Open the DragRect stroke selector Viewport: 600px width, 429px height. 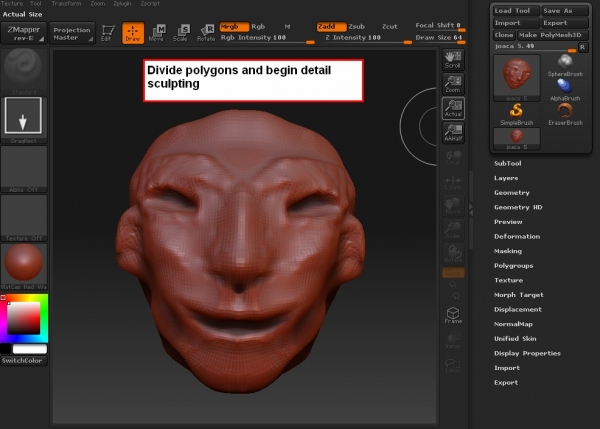click(x=24, y=120)
